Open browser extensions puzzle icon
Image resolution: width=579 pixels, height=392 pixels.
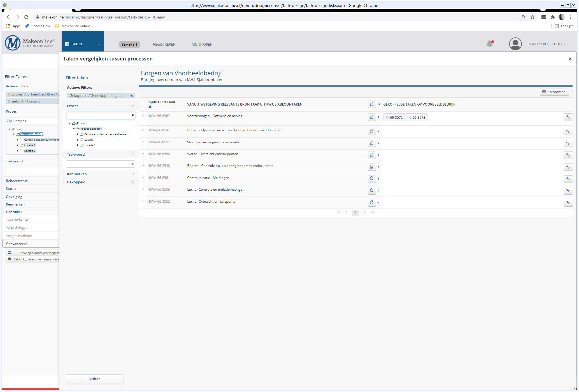(x=552, y=17)
